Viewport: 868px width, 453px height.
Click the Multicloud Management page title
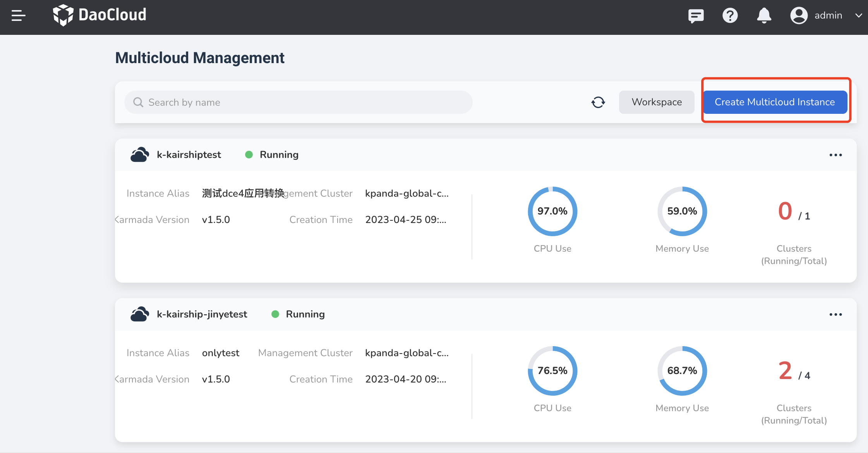pyautogui.click(x=200, y=58)
